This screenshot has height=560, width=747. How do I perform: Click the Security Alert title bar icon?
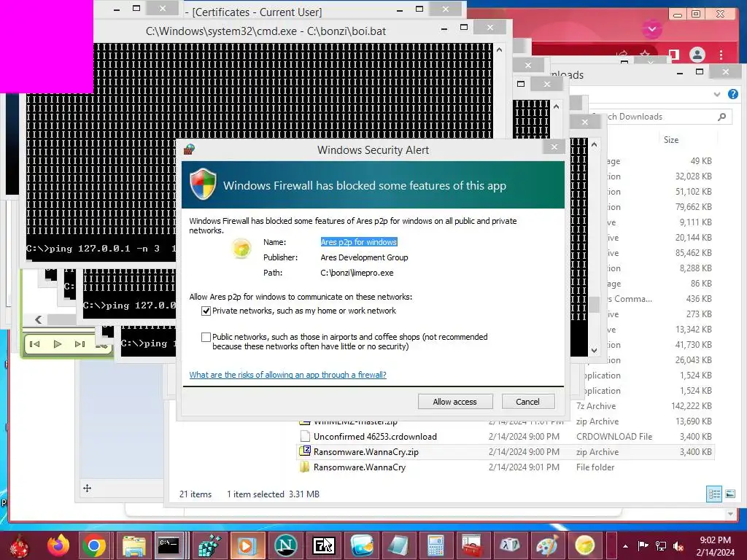point(189,149)
